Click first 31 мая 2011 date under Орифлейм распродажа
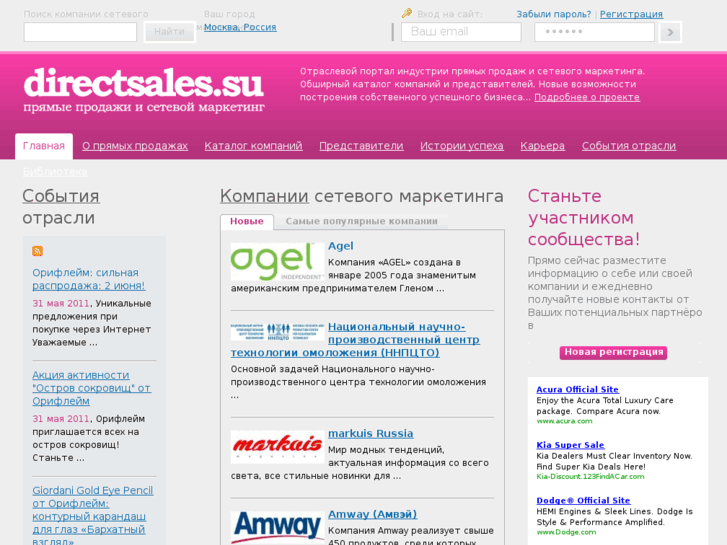This screenshot has width=727, height=545. (x=61, y=303)
